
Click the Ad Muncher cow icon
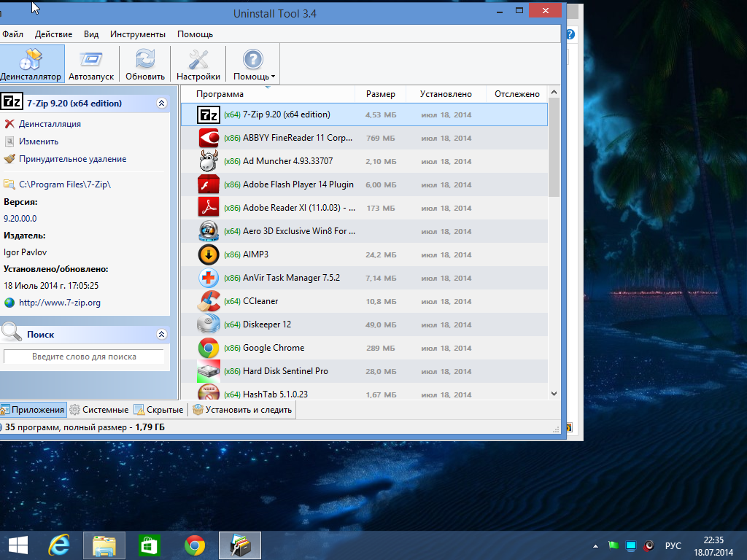[x=208, y=161]
